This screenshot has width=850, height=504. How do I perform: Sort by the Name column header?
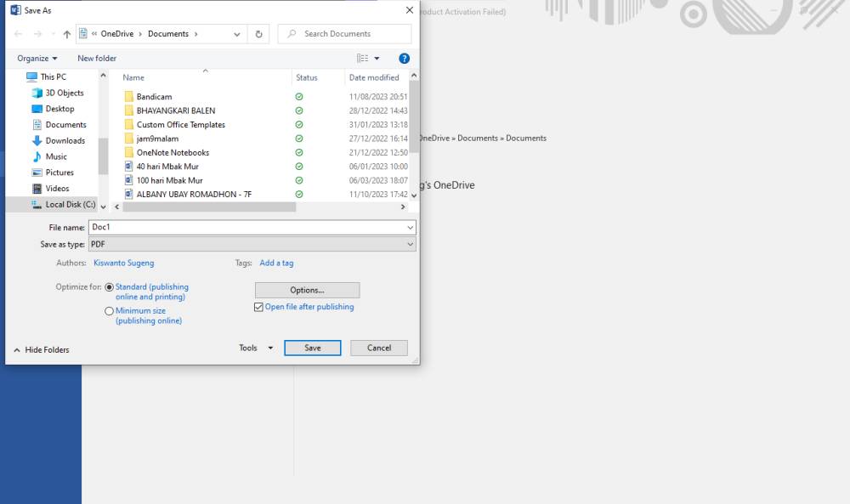pos(133,77)
